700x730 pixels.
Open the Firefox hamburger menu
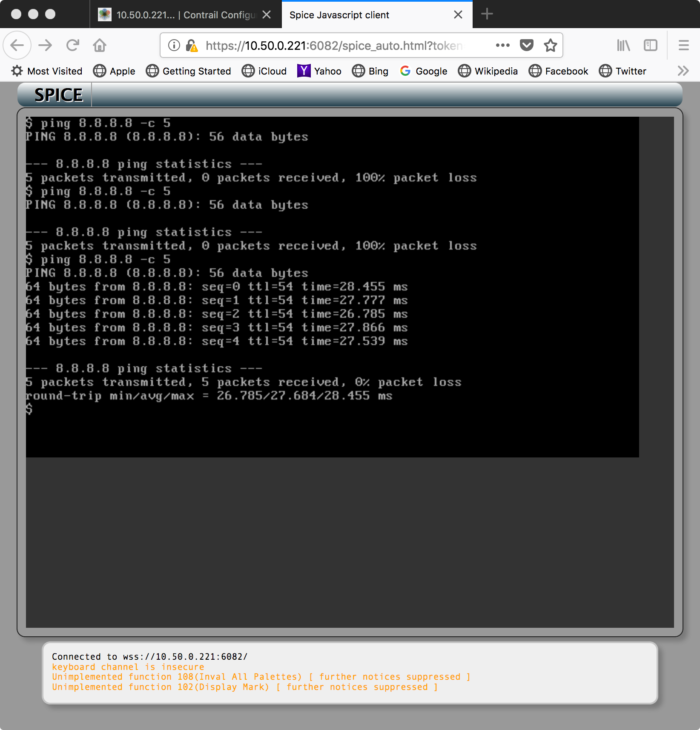point(683,45)
